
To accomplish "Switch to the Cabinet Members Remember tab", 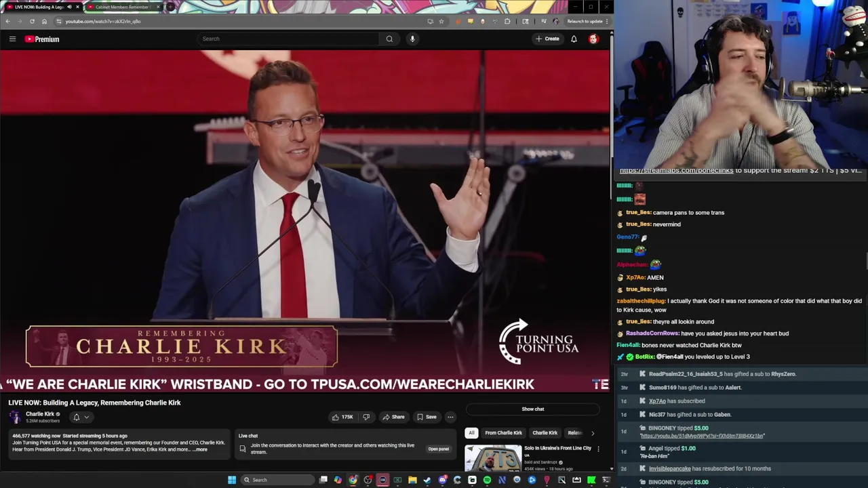I will click(122, 7).
